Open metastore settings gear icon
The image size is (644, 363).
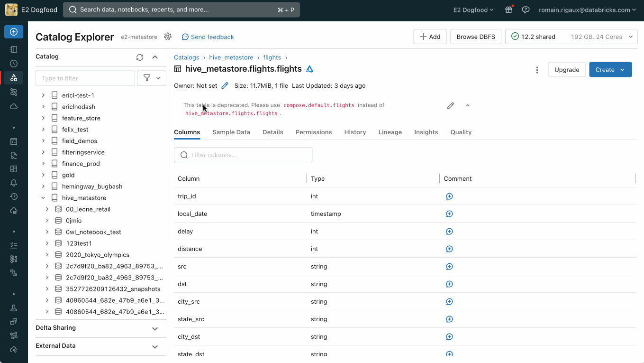click(168, 37)
